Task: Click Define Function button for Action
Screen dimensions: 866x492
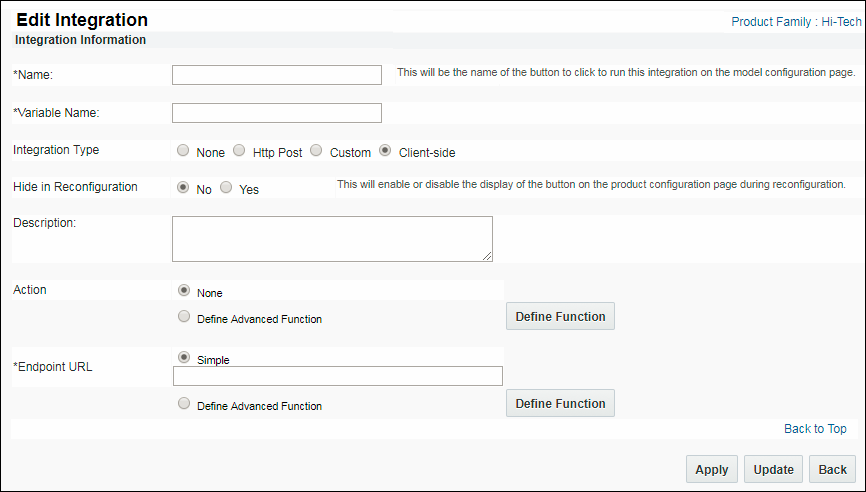Action: coord(561,316)
